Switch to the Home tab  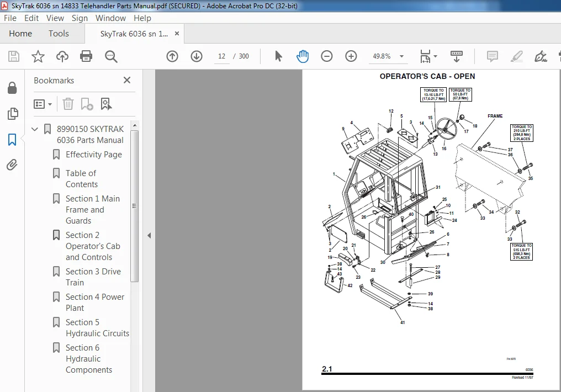point(20,34)
